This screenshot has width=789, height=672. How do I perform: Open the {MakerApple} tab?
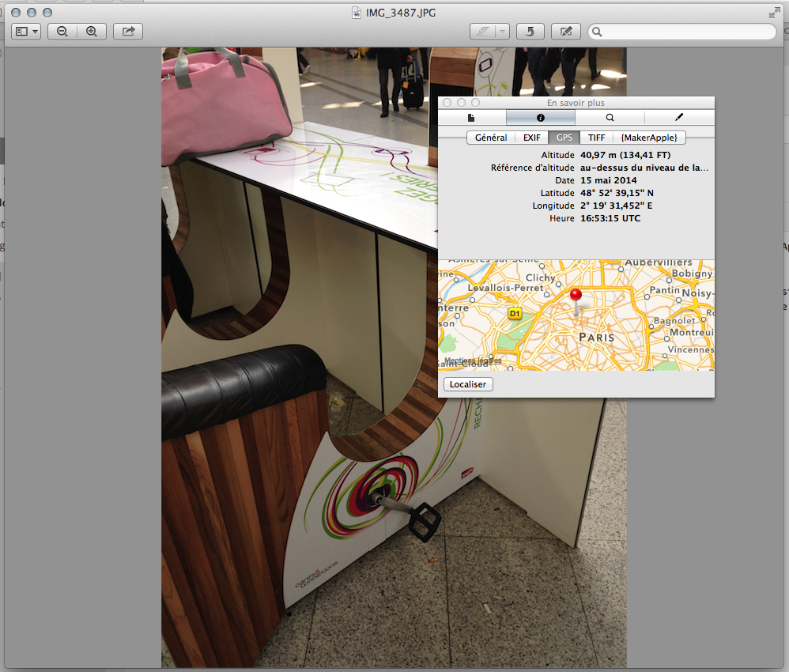coord(649,138)
